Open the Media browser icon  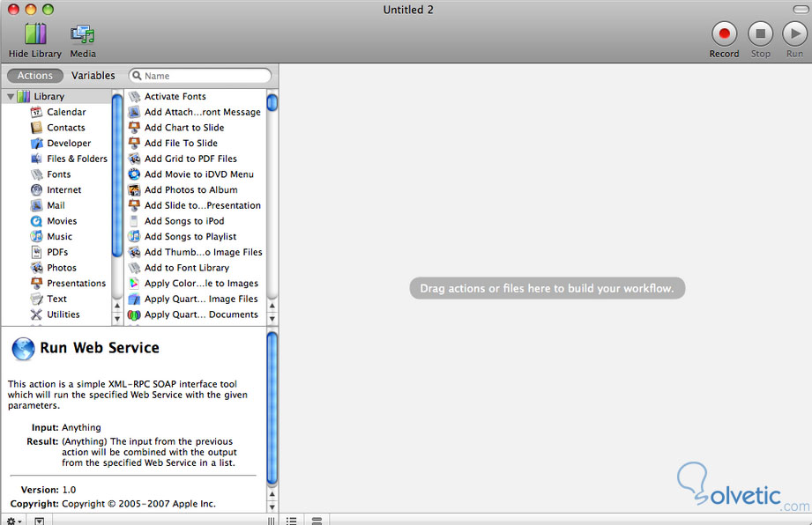[82, 33]
